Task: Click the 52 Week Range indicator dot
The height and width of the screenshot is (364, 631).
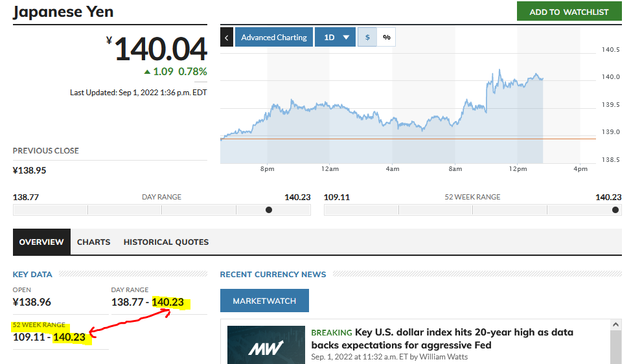Action: [615, 210]
